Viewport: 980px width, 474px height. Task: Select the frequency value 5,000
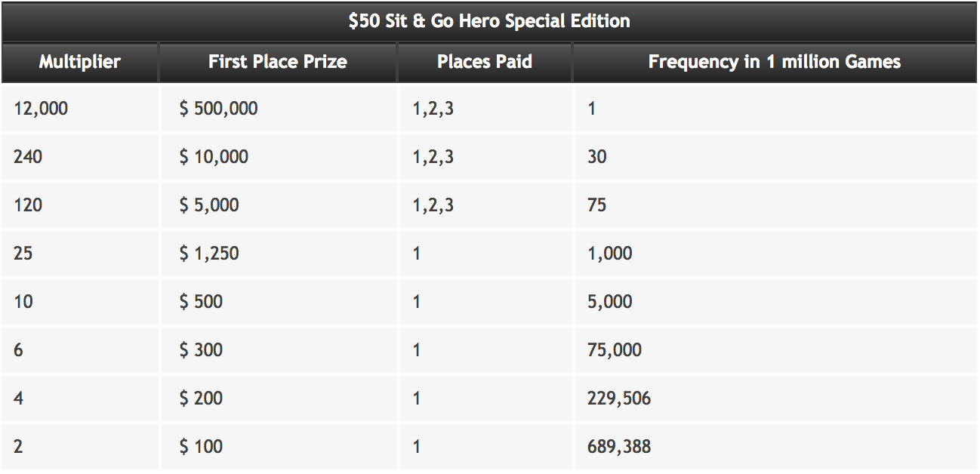click(x=775, y=302)
